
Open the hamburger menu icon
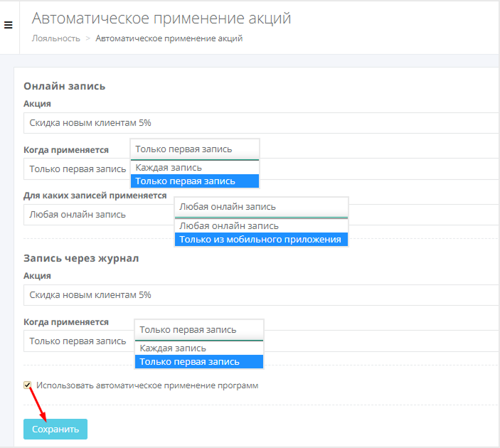pyautogui.click(x=9, y=26)
